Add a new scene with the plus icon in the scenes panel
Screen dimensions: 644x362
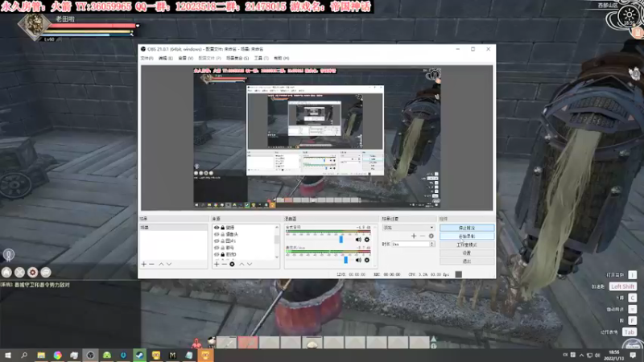point(144,265)
